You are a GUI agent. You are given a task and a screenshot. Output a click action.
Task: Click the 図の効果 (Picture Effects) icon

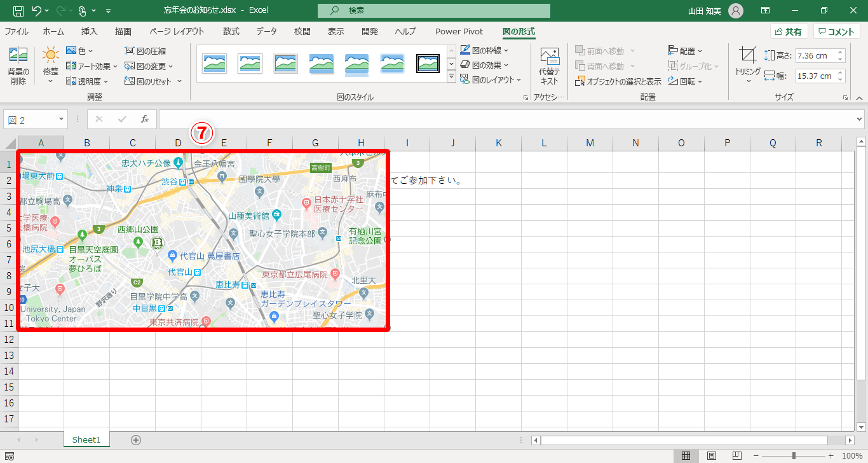point(483,66)
